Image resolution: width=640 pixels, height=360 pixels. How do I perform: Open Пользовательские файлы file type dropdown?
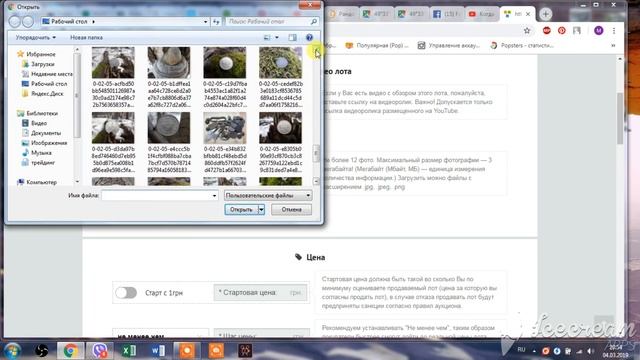coord(268,196)
